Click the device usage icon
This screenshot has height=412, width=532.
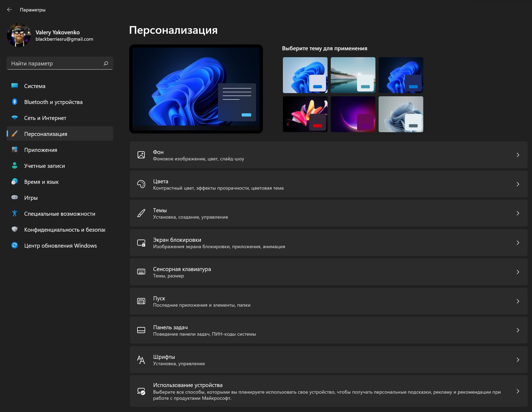141,391
